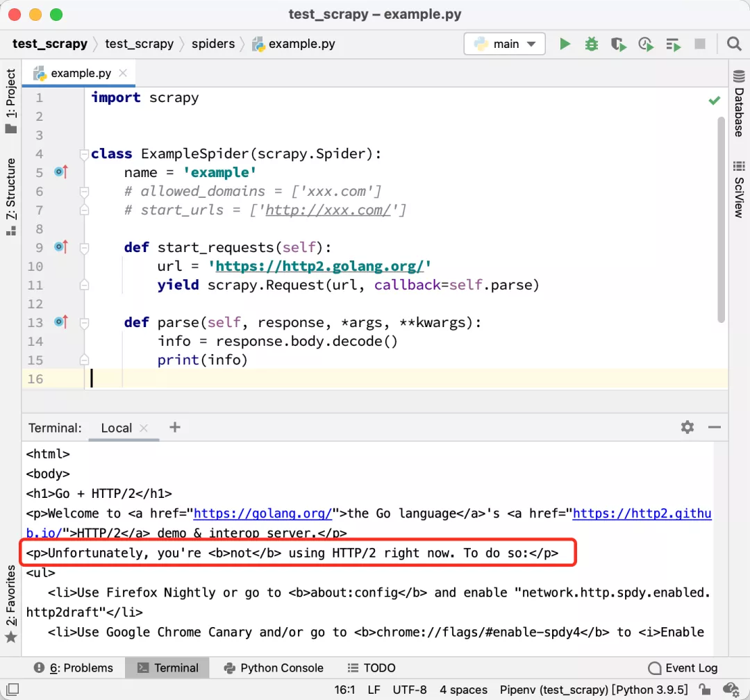Screen dimensions: 750x700
Task: Click fold end marker on line 15
Action: pos(84,360)
